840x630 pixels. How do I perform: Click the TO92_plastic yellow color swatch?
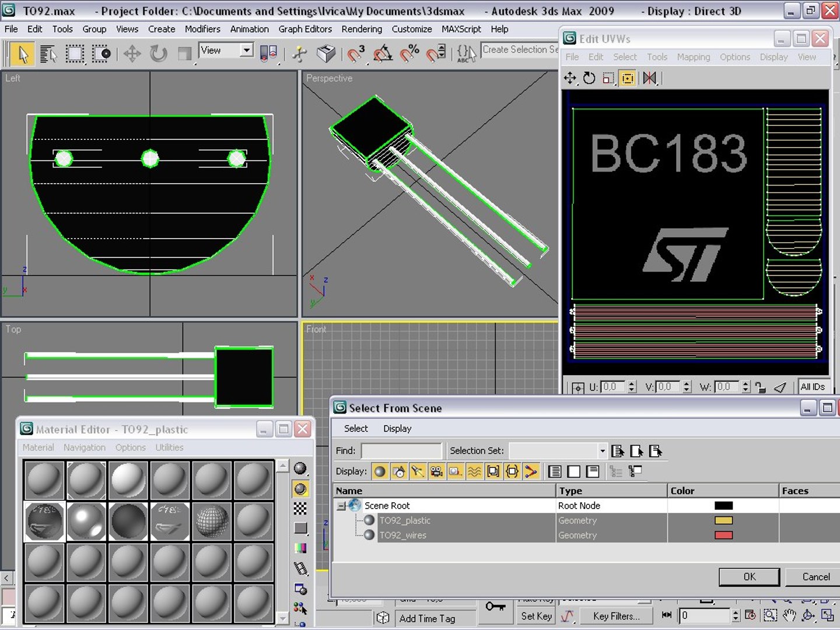(x=723, y=520)
